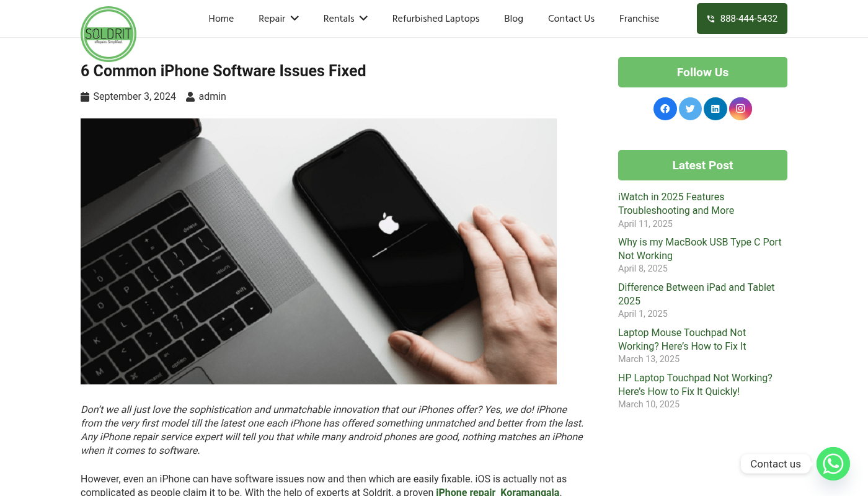Image resolution: width=868 pixels, height=496 pixels.
Task: Follow the iPhone repair Koramangala link
Action: tap(498, 492)
